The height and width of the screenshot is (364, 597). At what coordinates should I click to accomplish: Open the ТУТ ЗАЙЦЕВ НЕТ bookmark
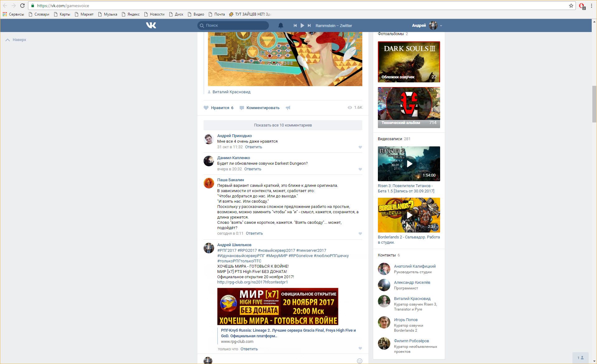coord(250,14)
